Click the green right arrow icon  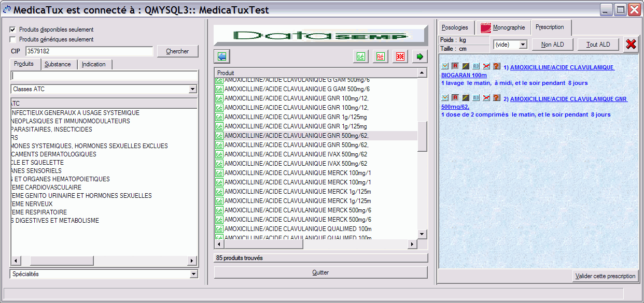pyautogui.click(x=419, y=56)
